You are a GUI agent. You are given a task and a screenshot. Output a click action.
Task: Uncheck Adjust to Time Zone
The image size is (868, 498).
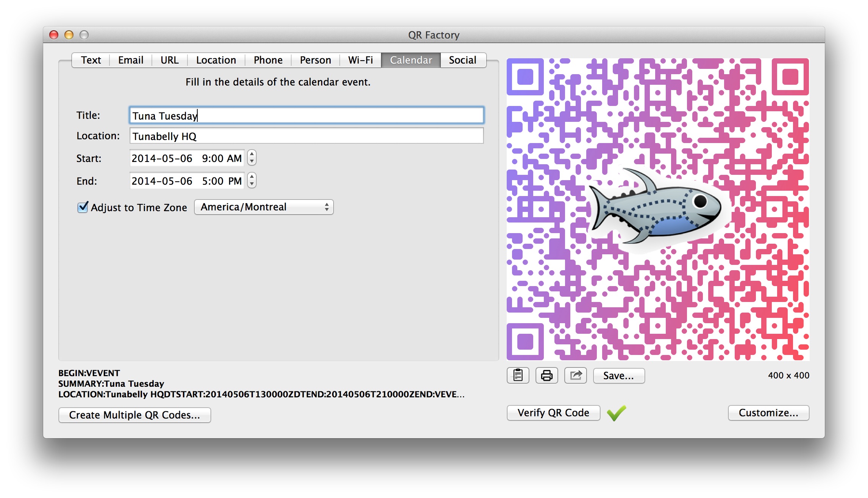pos(83,207)
